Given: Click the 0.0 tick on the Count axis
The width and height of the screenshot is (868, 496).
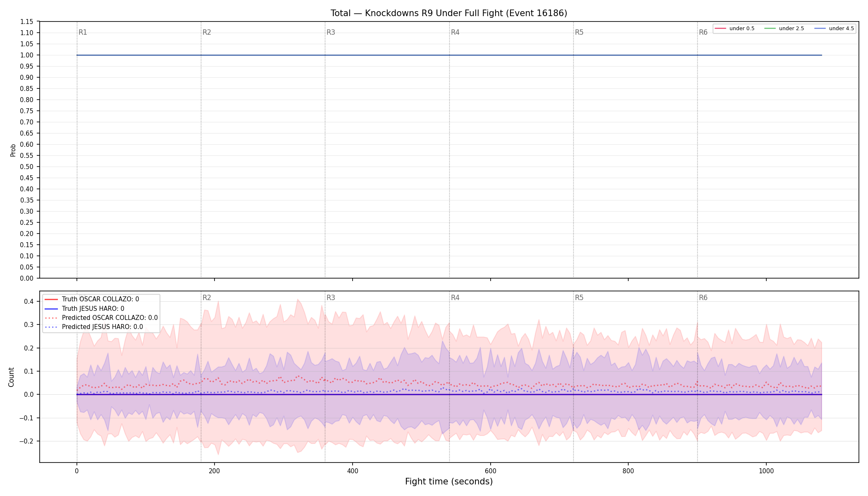Looking at the screenshot, I should 29,394.
